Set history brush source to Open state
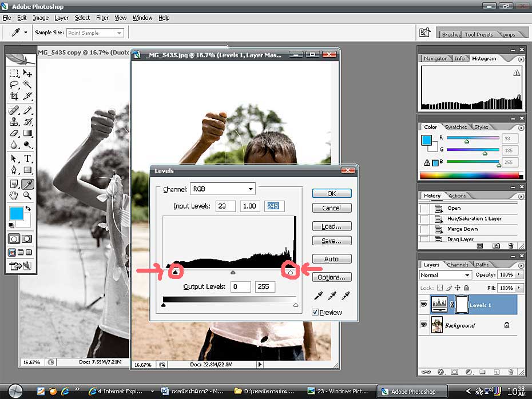The image size is (532, 399). [x=424, y=208]
